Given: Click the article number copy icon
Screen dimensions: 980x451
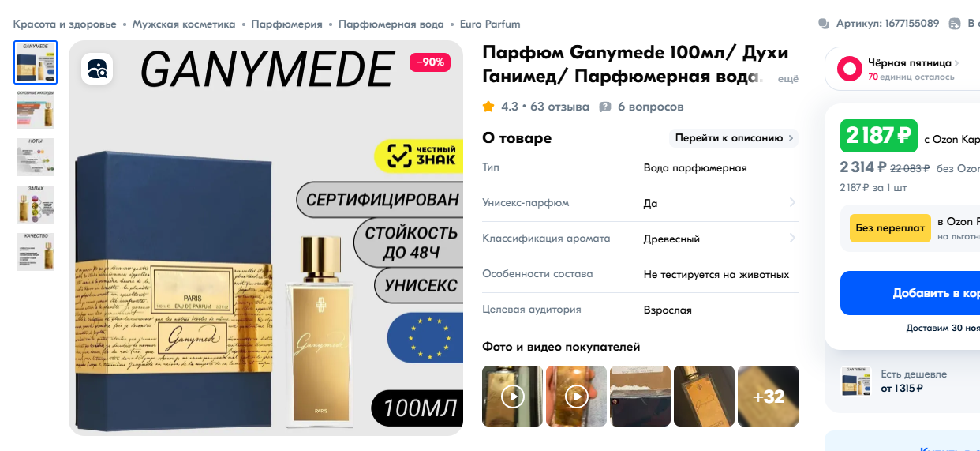Looking at the screenshot, I should [x=824, y=24].
